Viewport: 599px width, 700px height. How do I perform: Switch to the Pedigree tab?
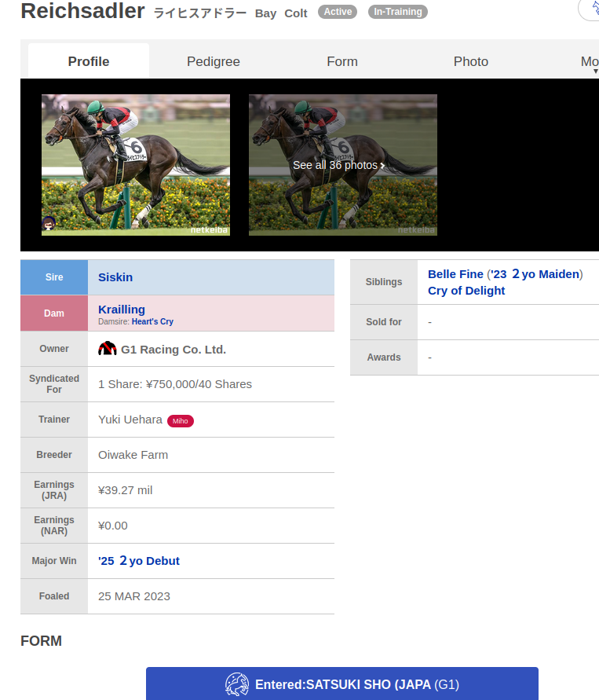[x=214, y=61]
